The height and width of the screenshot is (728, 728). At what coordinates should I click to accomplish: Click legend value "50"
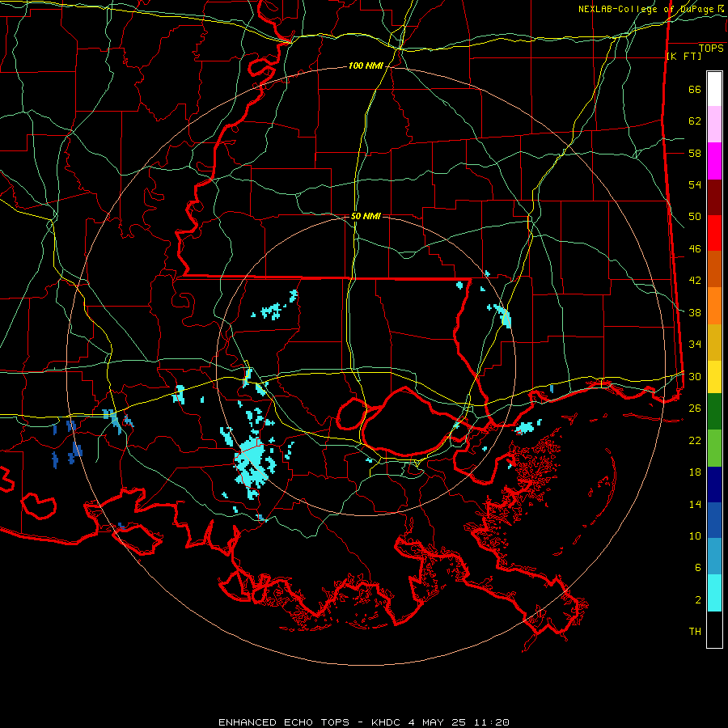coord(695,217)
